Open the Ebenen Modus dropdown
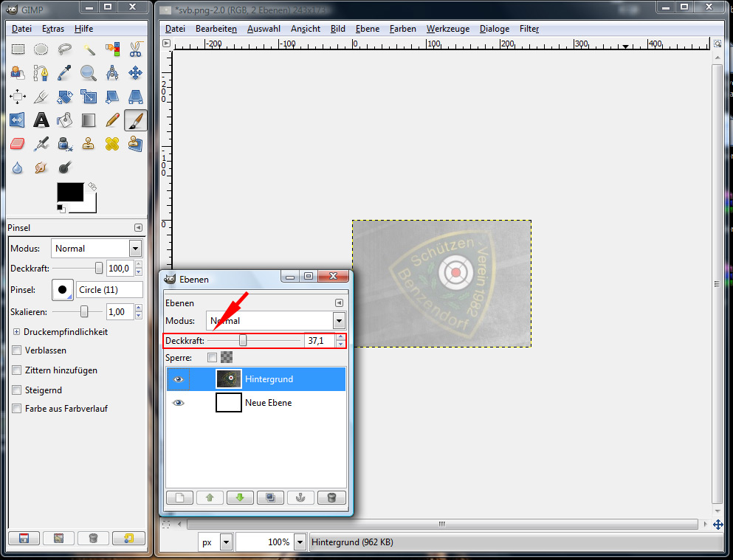Image resolution: width=733 pixels, height=560 pixels. (x=339, y=321)
